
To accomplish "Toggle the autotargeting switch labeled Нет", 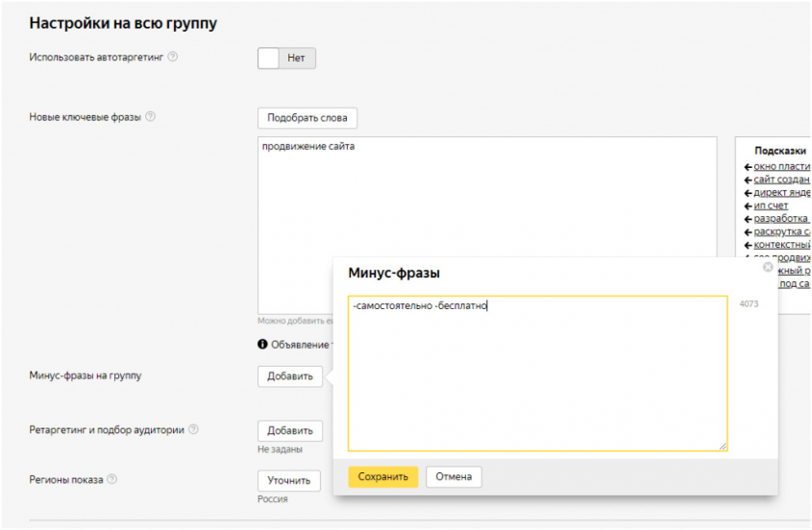I will coord(286,59).
